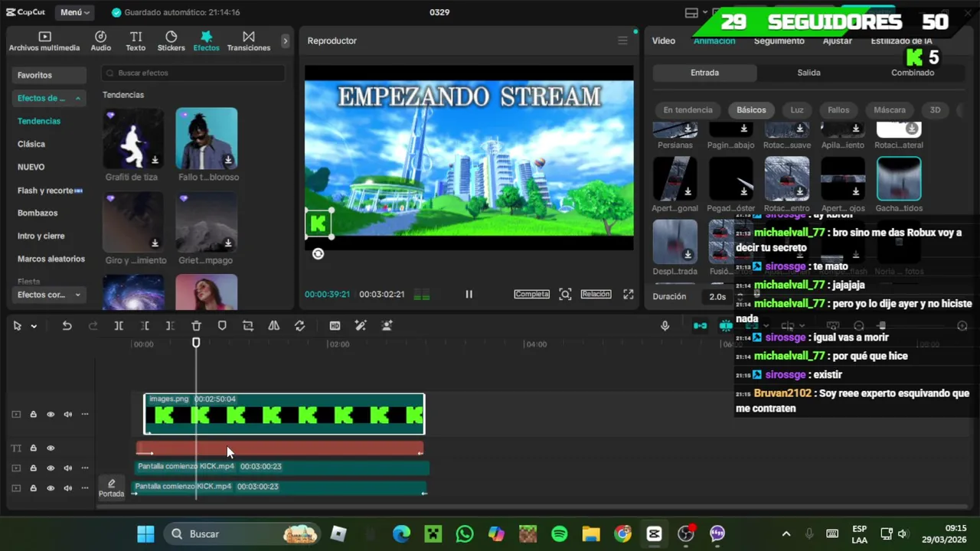Show more tabs with the chevron arrow
Image resolution: width=980 pixels, height=551 pixels.
[286, 41]
